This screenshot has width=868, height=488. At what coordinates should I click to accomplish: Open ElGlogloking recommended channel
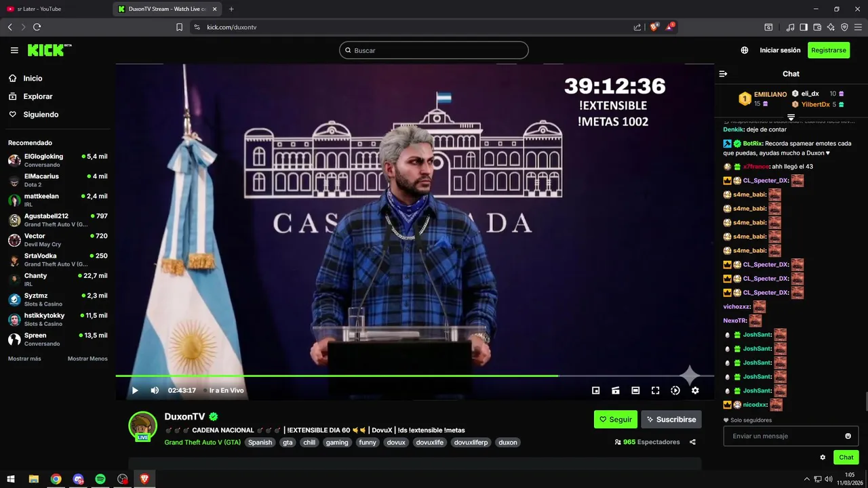(58, 161)
